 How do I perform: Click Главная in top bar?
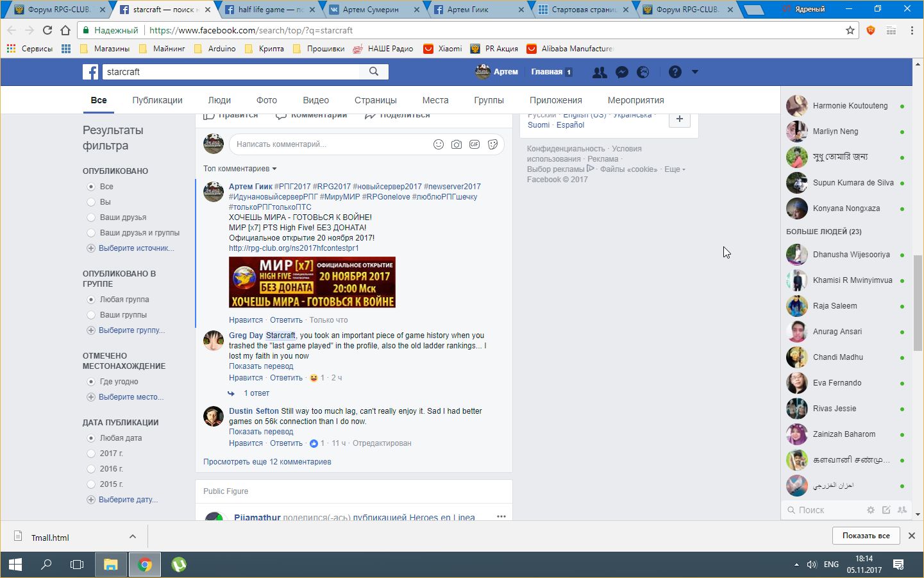coord(546,72)
